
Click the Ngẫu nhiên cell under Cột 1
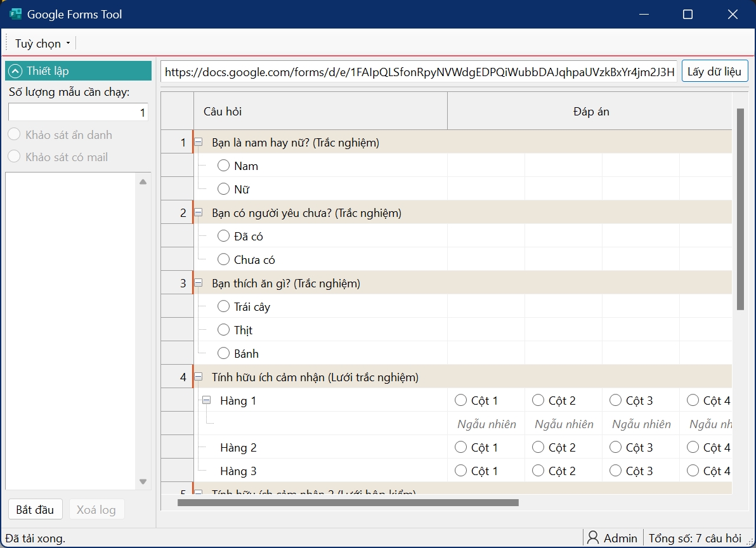click(x=486, y=424)
